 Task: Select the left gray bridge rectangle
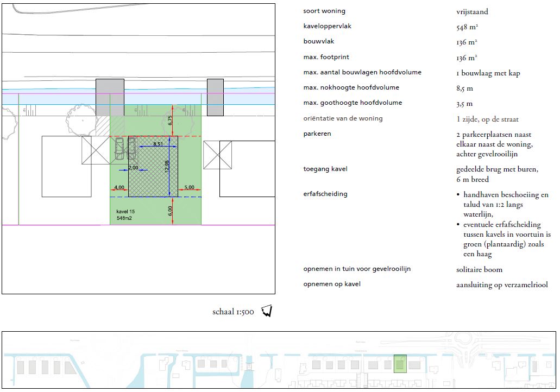pos(110,97)
